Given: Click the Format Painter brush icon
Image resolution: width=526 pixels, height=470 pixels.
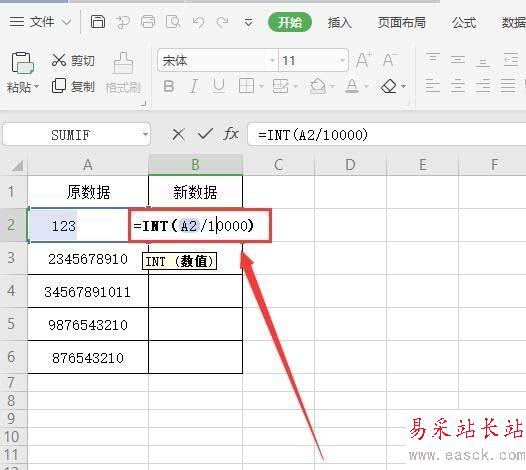Looking at the screenshot, I should click(123, 63).
